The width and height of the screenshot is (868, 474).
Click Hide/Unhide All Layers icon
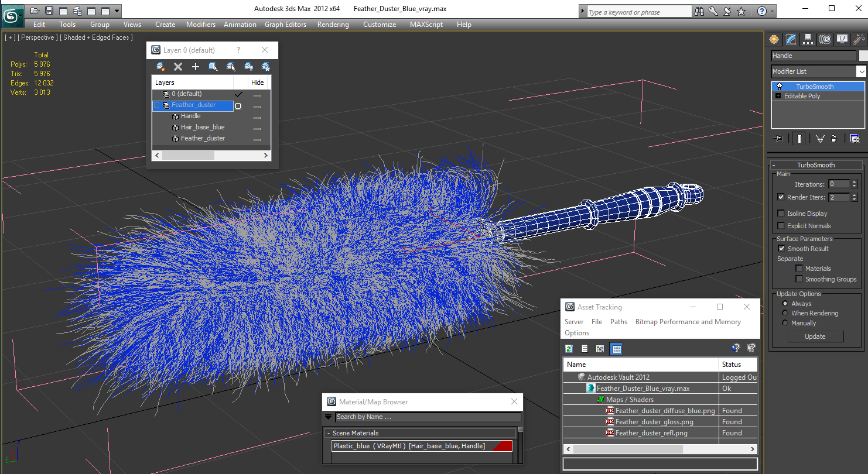pyautogui.click(x=248, y=67)
